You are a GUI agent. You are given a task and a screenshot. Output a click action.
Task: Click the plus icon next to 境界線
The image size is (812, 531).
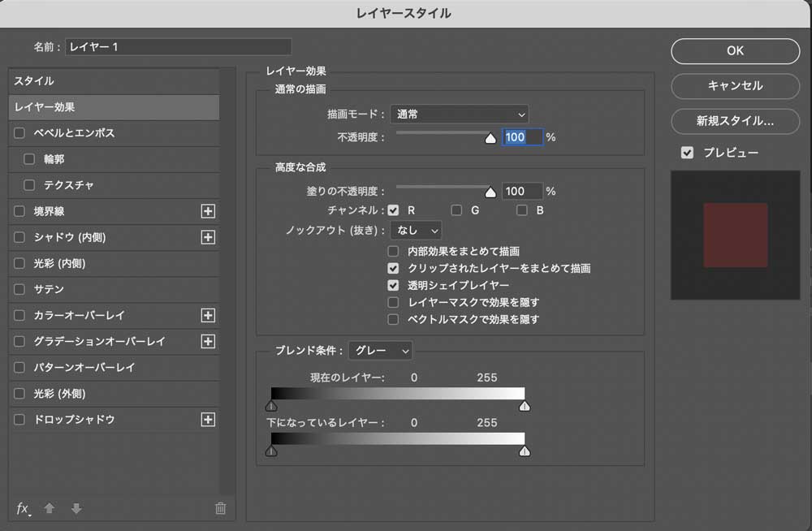coord(209,211)
